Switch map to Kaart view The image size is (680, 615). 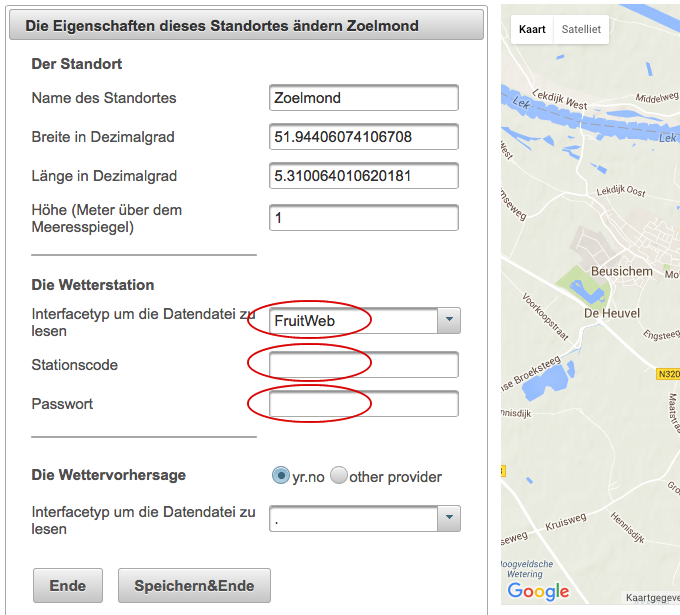(x=532, y=29)
